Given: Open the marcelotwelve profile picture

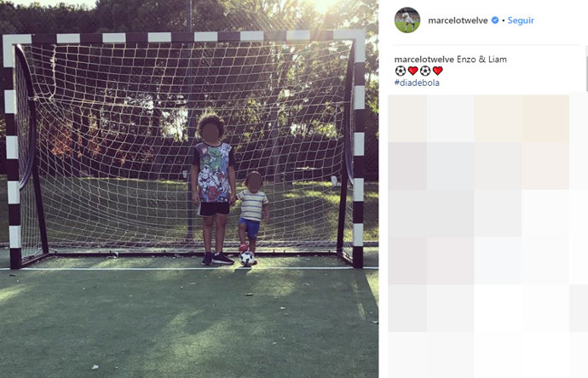Looking at the screenshot, I should pos(407,20).
